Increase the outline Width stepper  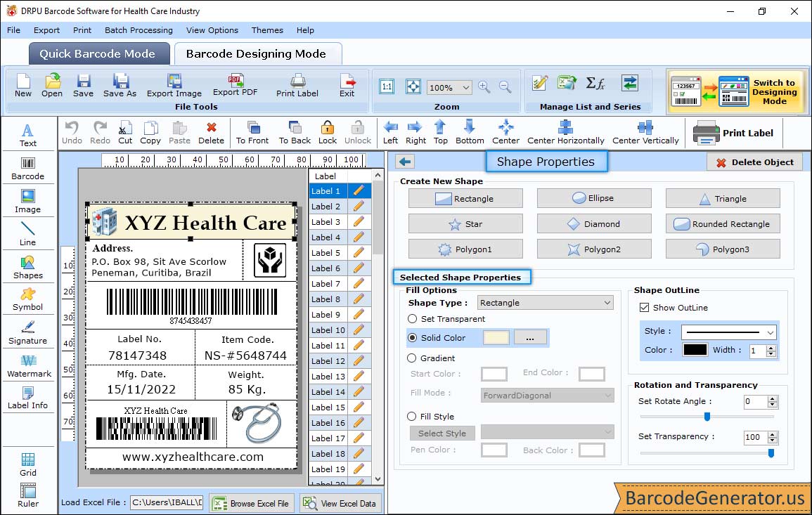click(x=771, y=347)
